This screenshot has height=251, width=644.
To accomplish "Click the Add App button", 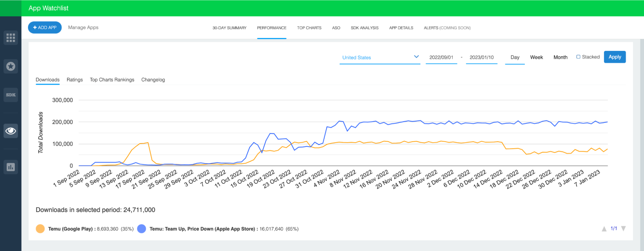I will tap(45, 28).
